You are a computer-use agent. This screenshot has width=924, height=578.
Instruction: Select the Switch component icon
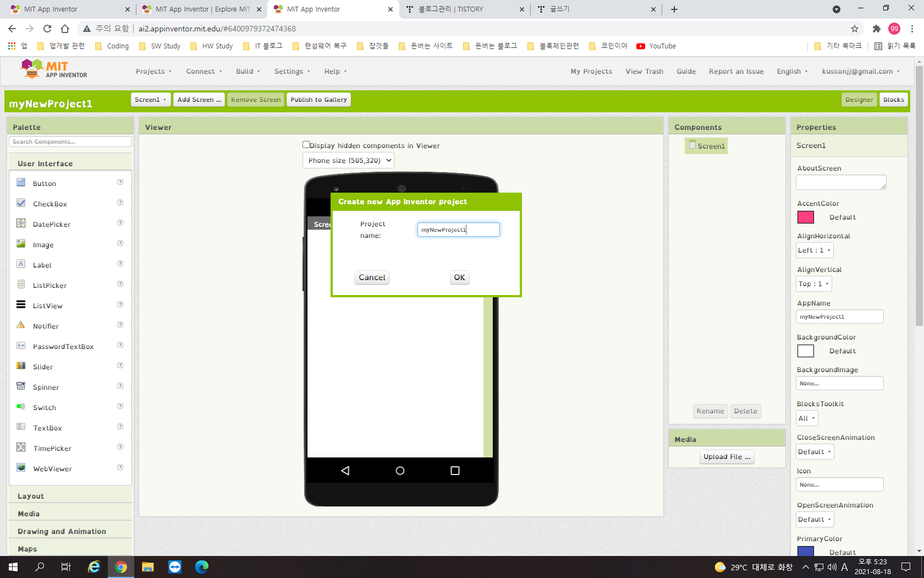tap(21, 407)
